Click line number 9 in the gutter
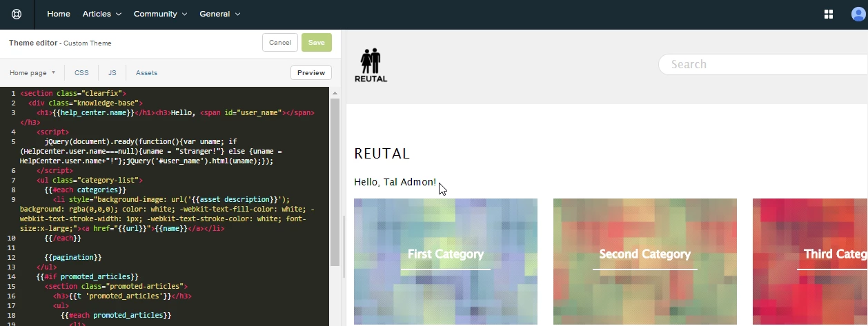Viewport: 868px width, 326px height. coord(13,199)
